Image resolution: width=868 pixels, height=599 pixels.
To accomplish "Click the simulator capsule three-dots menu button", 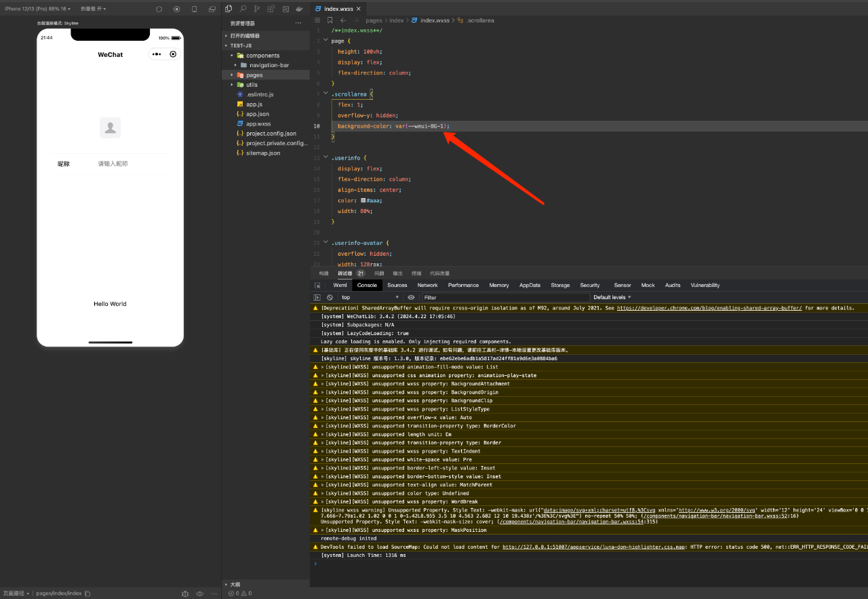I will click(x=157, y=54).
